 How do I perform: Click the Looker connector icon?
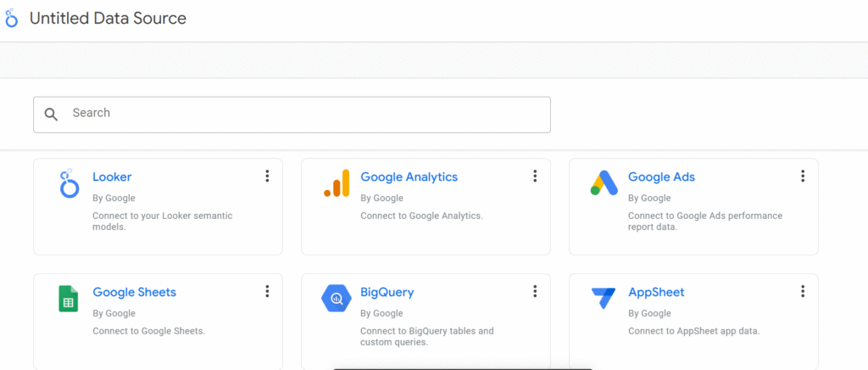pos(70,183)
